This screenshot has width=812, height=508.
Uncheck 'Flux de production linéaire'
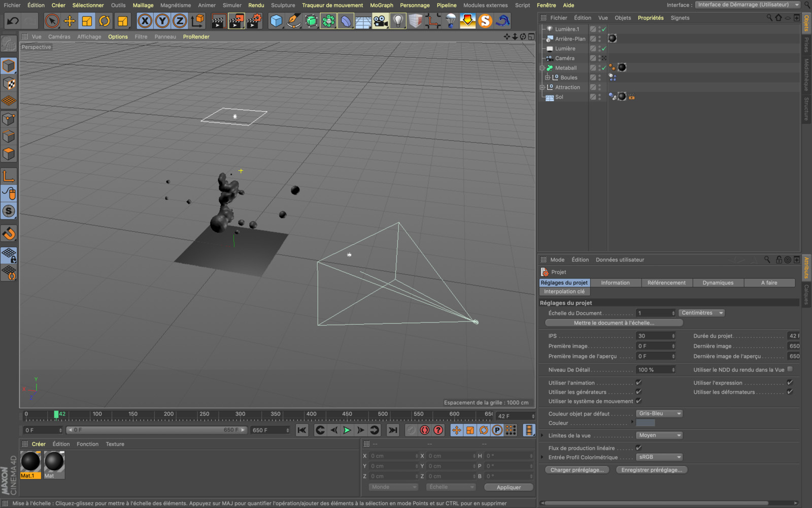click(638, 448)
